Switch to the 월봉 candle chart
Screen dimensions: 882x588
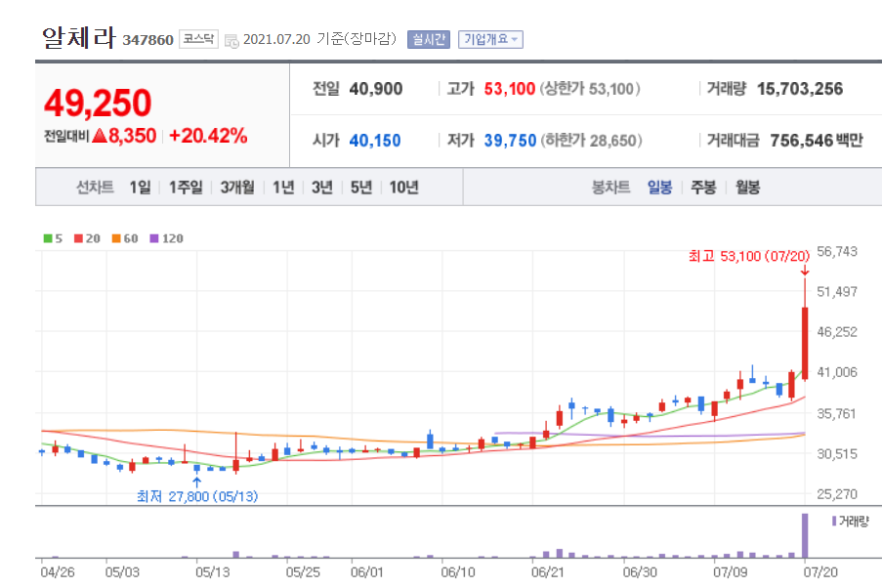click(748, 188)
